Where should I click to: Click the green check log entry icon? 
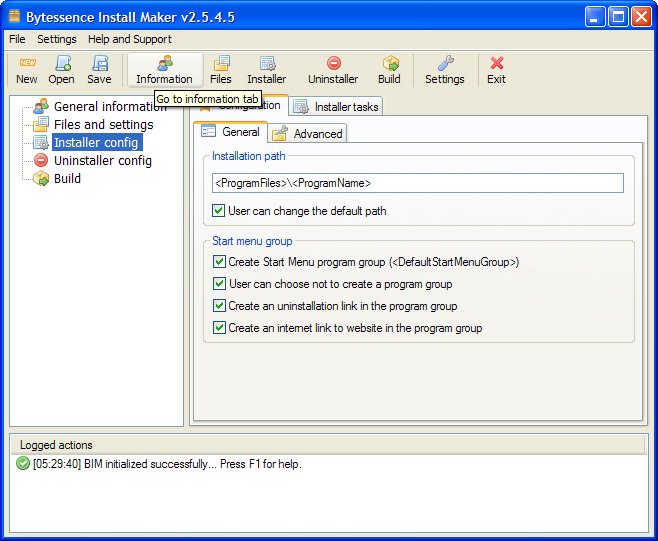[x=23, y=463]
